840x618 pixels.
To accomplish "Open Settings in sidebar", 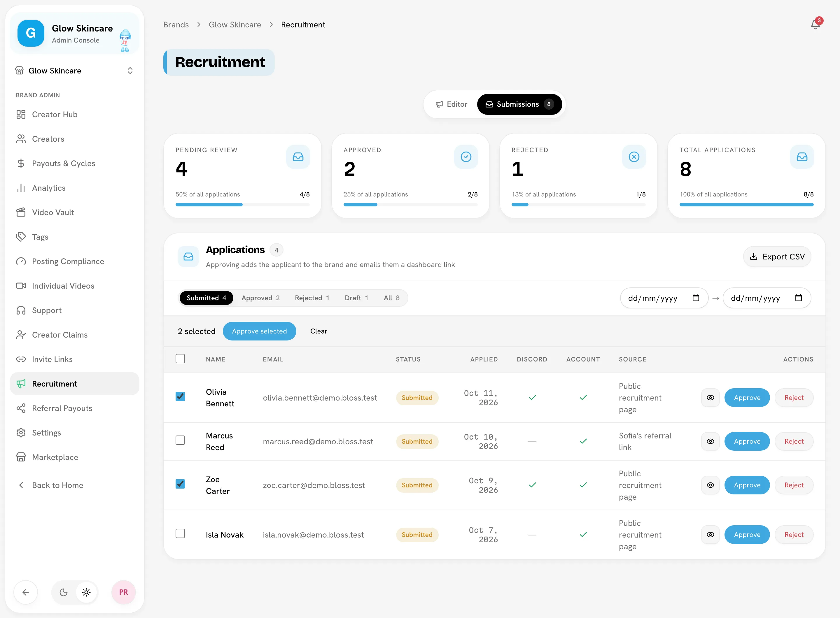I will pos(74,433).
